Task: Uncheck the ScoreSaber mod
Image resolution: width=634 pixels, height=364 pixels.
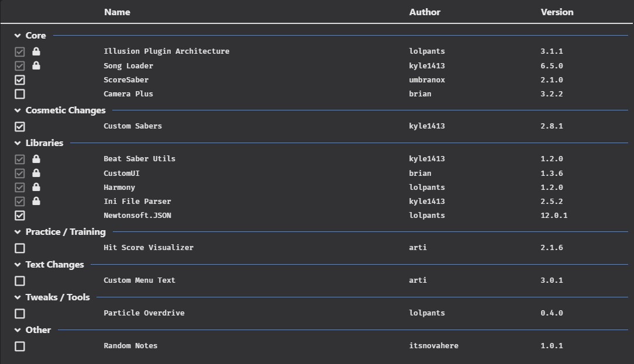Action: click(20, 80)
